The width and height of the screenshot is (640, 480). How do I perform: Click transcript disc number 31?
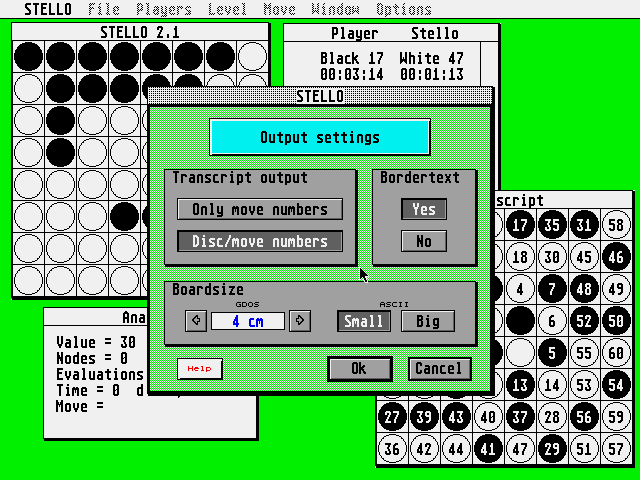[584, 225]
